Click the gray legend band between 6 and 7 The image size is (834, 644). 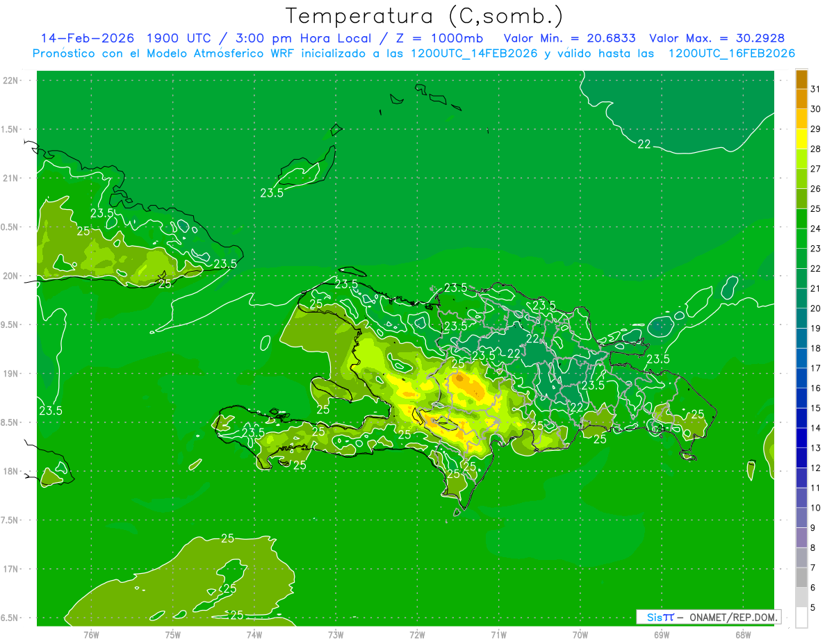tap(801, 577)
